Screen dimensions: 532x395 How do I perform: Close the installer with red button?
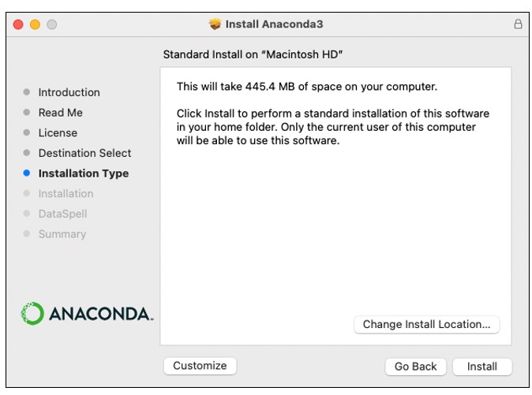point(18,24)
